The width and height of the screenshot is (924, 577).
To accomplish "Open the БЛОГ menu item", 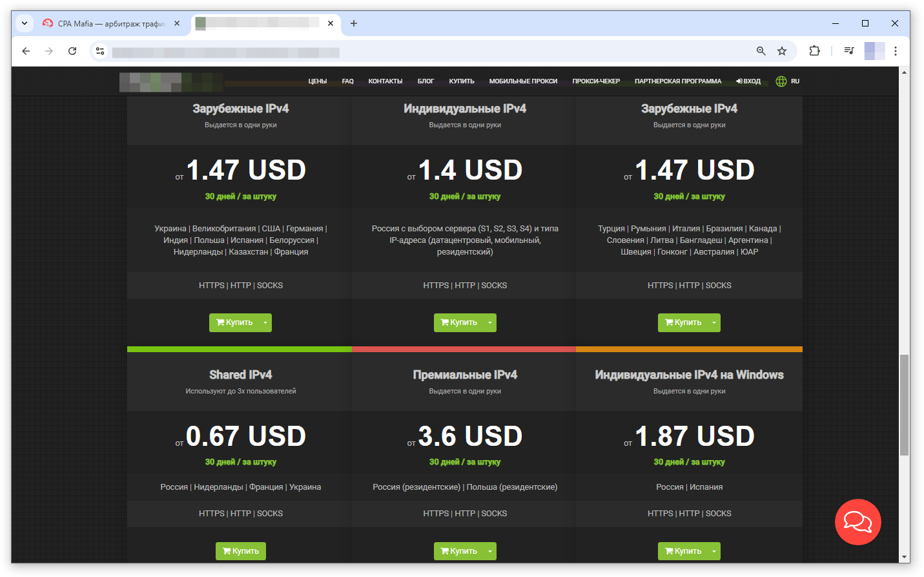I will pyautogui.click(x=426, y=81).
